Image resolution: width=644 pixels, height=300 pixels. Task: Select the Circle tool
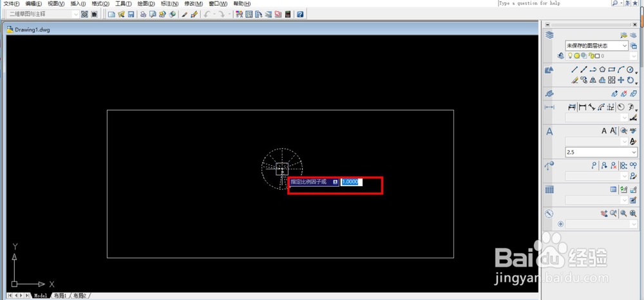[x=630, y=70]
